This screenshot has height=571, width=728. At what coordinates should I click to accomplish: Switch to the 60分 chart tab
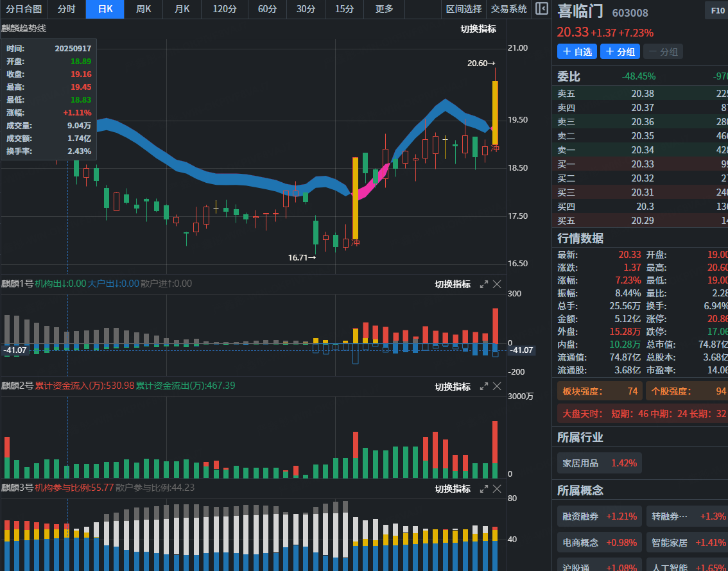tap(268, 9)
